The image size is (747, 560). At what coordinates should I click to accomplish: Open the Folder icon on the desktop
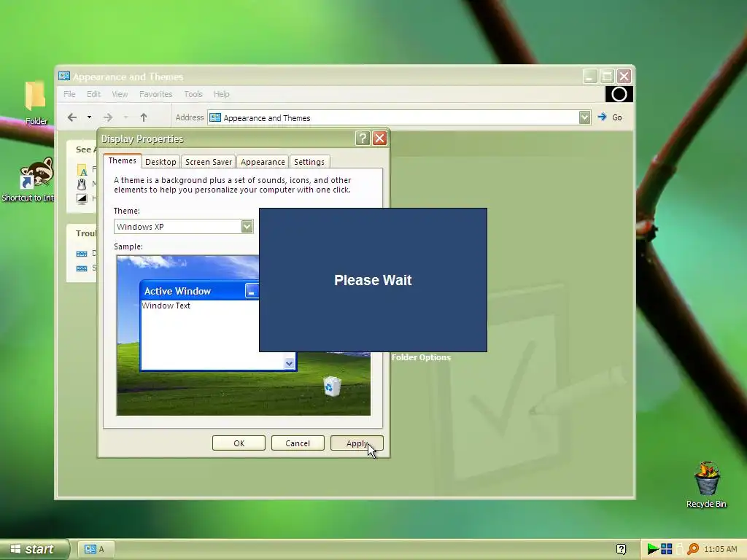point(36,96)
